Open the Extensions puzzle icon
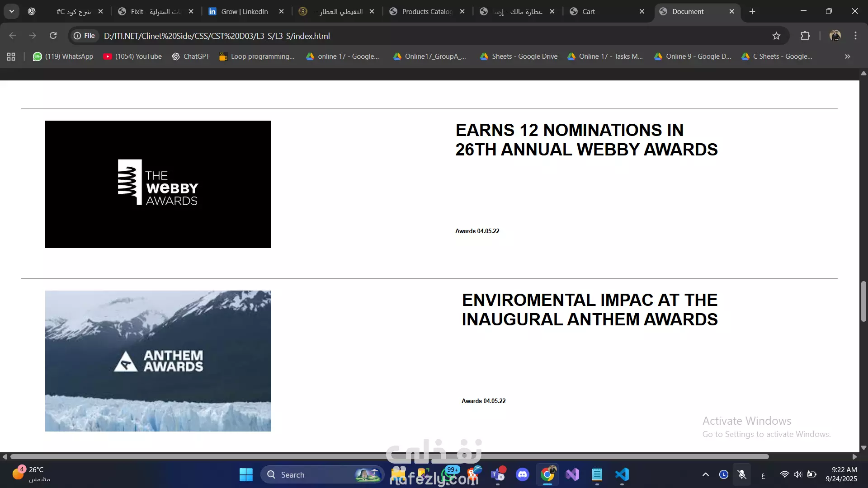Screen dimensions: 868x488 tap(805, 36)
